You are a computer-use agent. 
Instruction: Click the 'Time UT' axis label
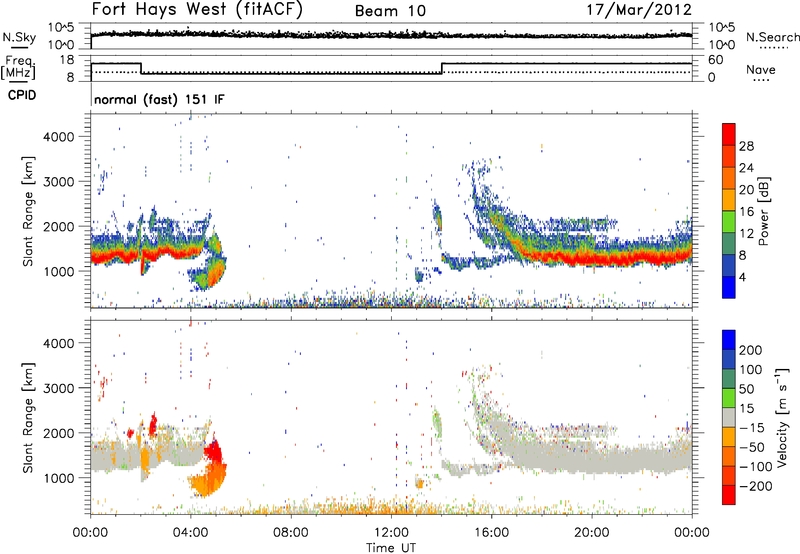coord(391,547)
